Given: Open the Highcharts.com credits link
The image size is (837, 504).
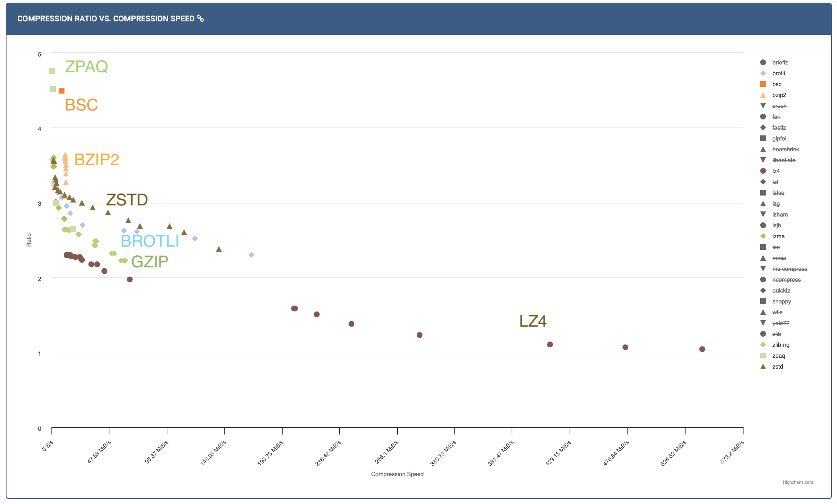Looking at the screenshot, I should [x=798, y=482].
